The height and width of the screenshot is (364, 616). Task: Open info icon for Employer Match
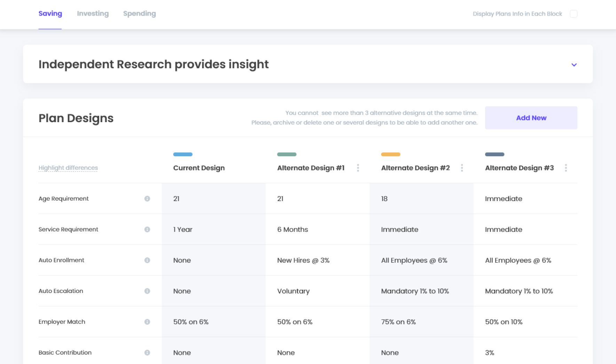(x=147, y=322)
